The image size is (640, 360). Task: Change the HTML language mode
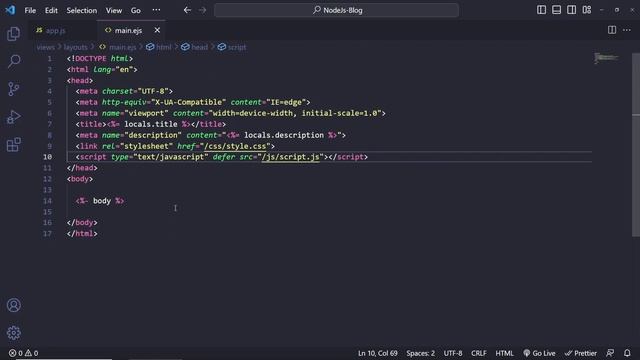point(504,353)
